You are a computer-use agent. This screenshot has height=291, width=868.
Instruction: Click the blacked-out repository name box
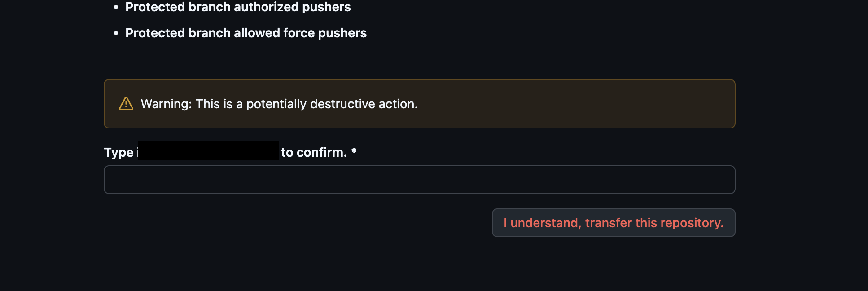point(208,150)
